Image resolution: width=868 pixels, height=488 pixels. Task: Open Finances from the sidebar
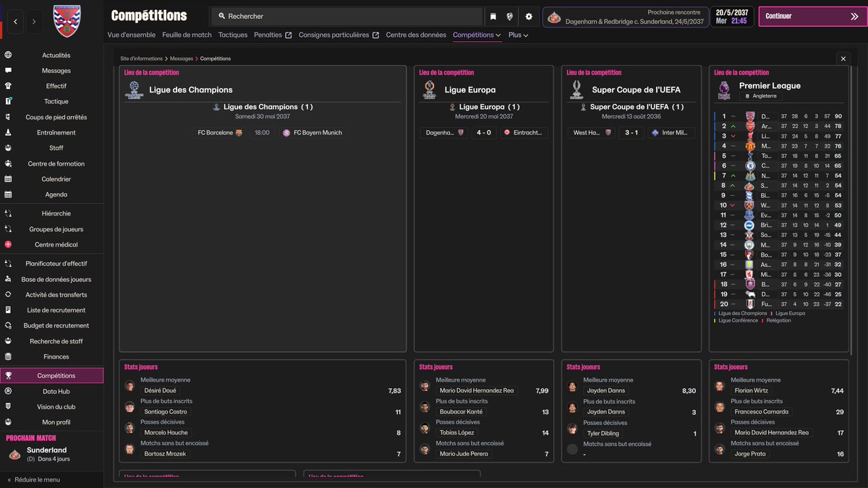coord(56,356)
